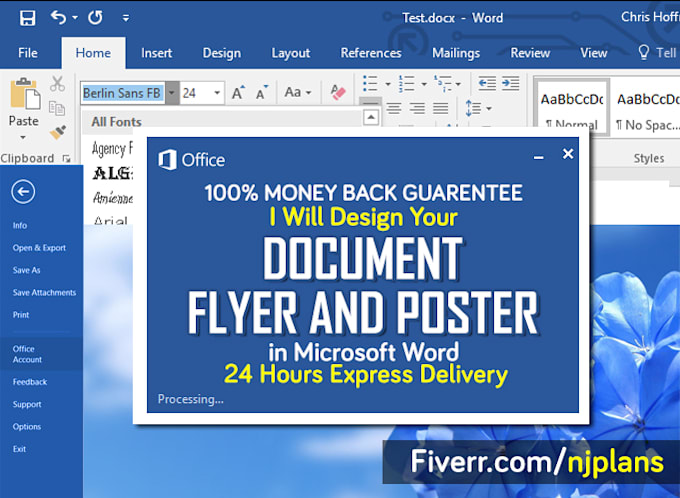
Task: Toggle Justify alignment
Action: [x=440, y=108]
